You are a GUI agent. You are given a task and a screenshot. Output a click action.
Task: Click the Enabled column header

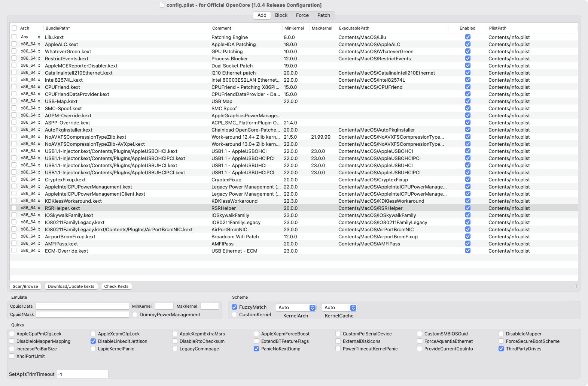[467, 28]
